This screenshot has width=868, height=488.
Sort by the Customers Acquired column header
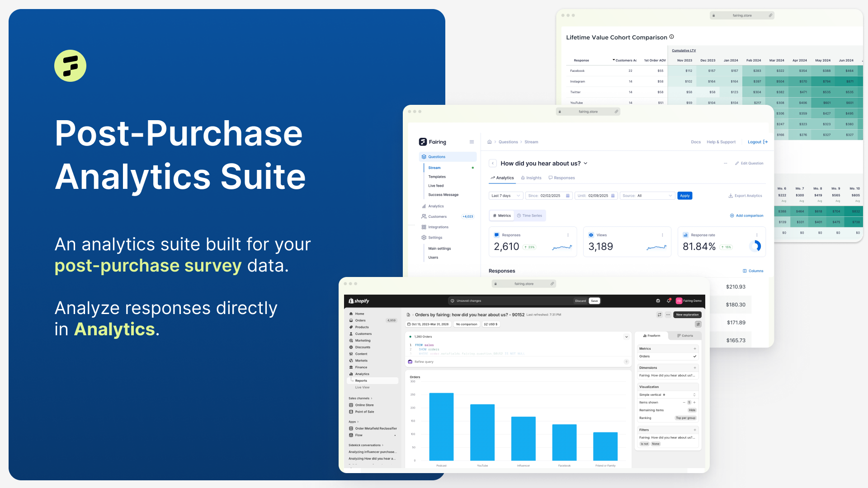[x=624, y=60]
